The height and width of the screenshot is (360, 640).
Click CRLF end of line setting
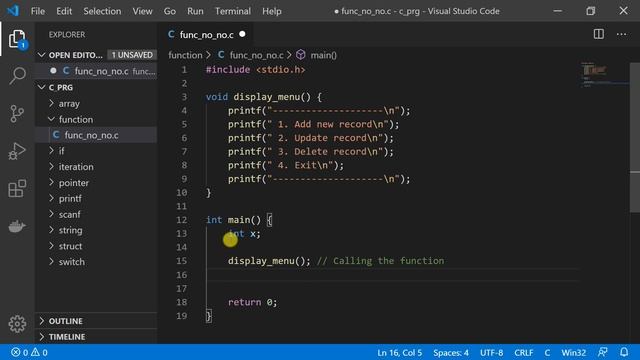tap(524, 352)
